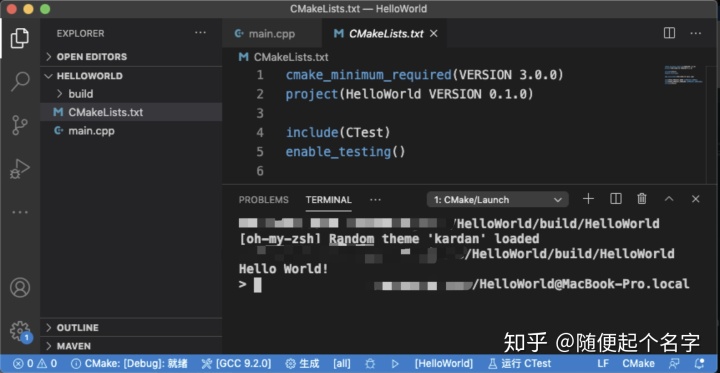Screen dimensions: 720x373
Task: Run CTest from the status bar
Action: tap(520, 363)
